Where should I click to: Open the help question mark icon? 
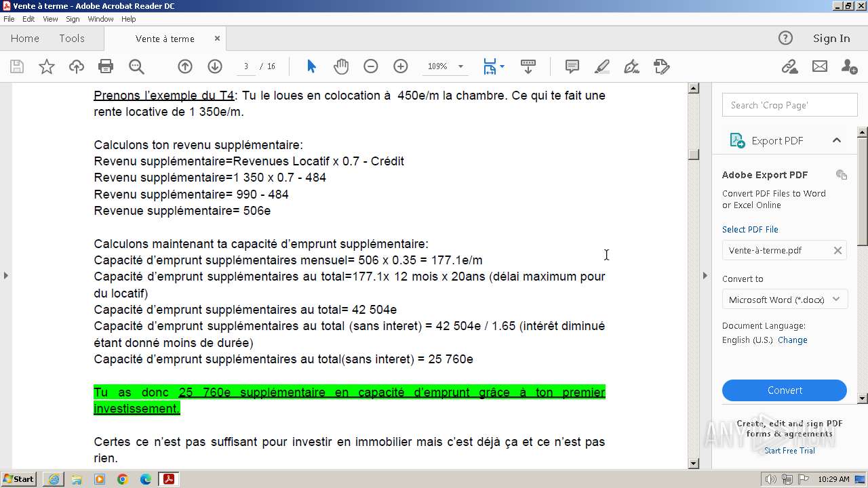point(785,38)
